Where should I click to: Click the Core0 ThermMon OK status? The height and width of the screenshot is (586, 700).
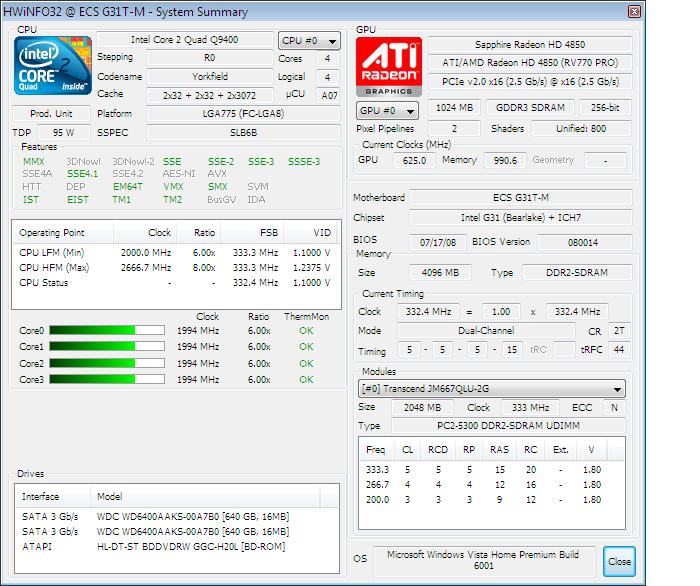tap(306, 331)
